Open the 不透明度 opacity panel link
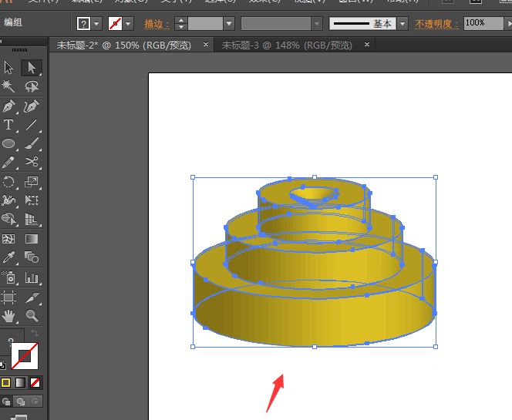 click(x=436, y=24)
